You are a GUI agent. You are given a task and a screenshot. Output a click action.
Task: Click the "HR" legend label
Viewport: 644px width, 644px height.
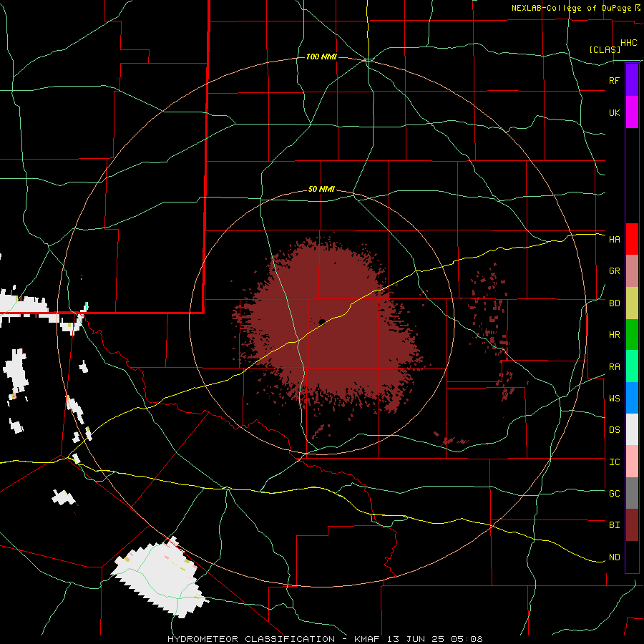click(x=614, y=335)
